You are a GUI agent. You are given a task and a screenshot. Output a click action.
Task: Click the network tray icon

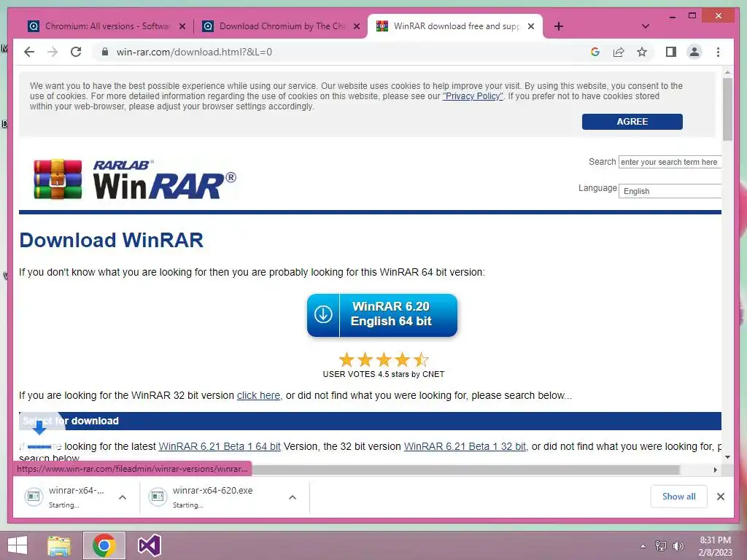661,546
